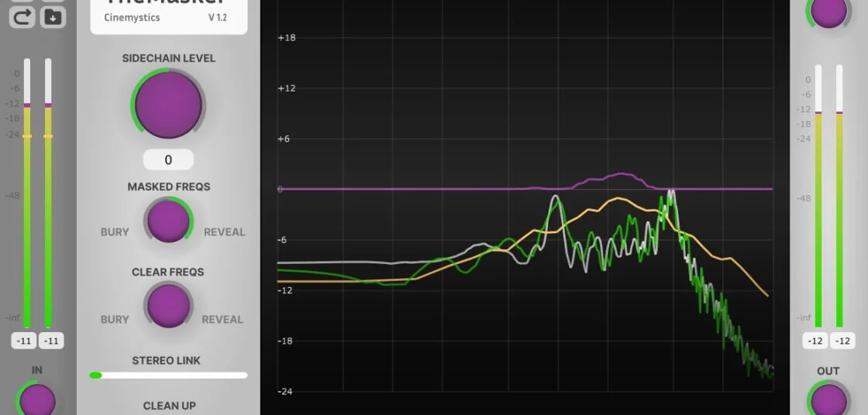Click the left input meter peak readout
The width and height of the screenshot is (868, 415).
(x=23, y=341)
